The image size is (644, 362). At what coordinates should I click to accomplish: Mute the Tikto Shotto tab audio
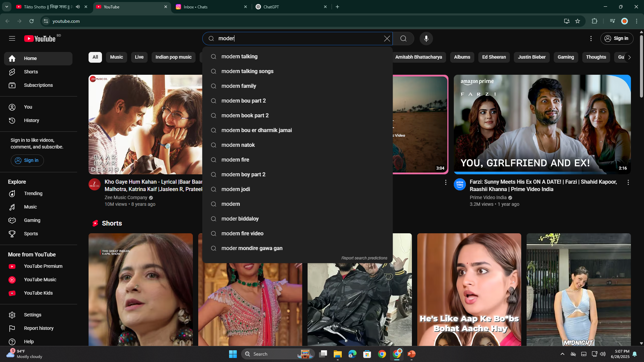pyautogui.click(x=78, y=7)
